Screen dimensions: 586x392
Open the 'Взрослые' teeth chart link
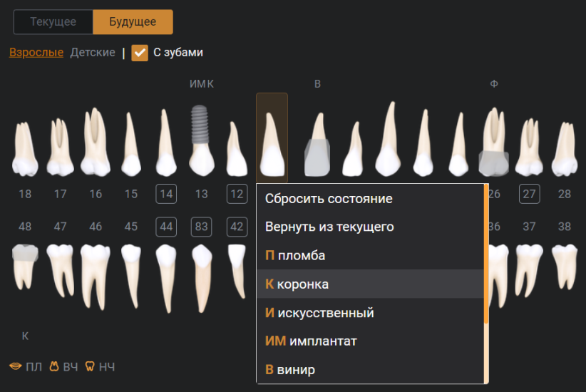pyautogui.click(x=36, y=53)
